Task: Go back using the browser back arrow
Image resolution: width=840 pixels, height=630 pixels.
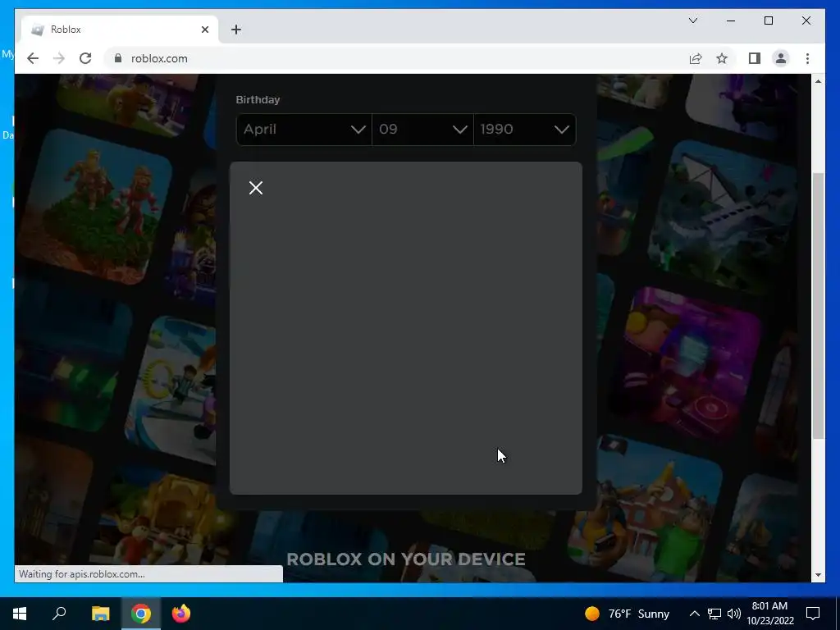Action: (33, 58)
